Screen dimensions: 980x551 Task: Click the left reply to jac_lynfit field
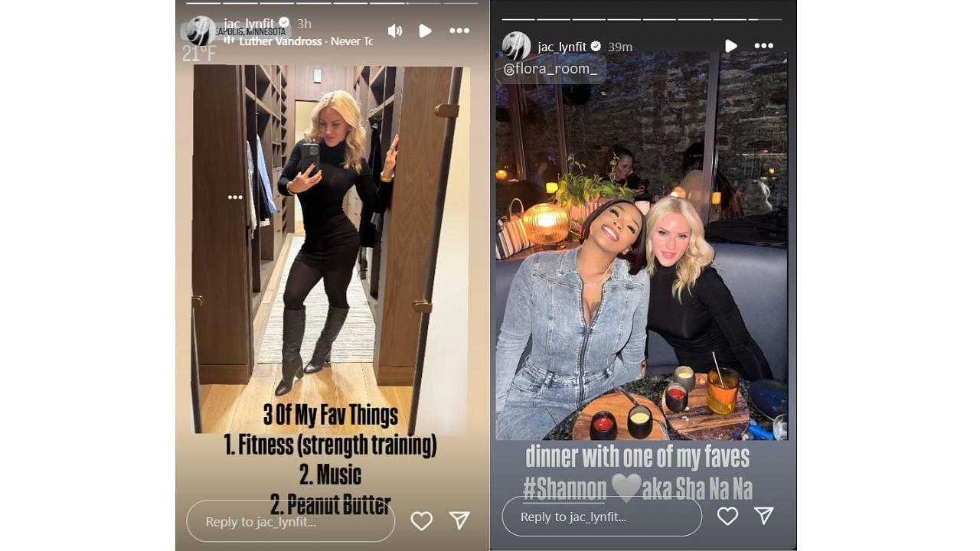[290, 521]
